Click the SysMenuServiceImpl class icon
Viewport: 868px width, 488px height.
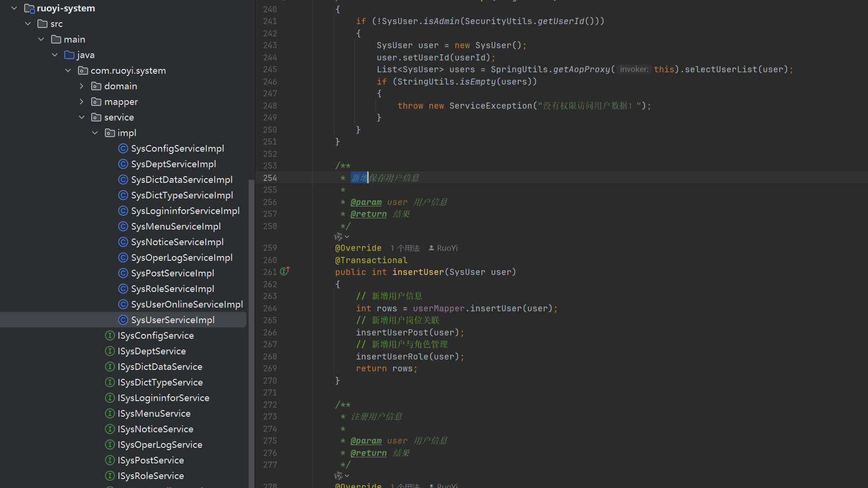tap(123, 226)
